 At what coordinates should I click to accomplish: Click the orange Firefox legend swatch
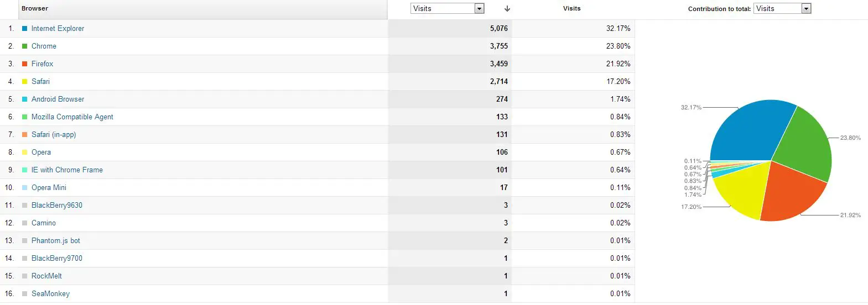point(24,64)
